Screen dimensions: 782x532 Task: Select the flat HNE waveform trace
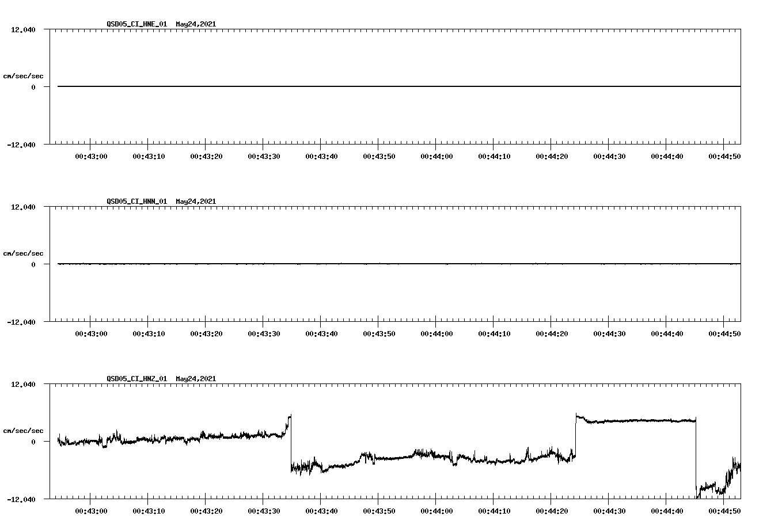pyautogui.click(x=346, y=86)
